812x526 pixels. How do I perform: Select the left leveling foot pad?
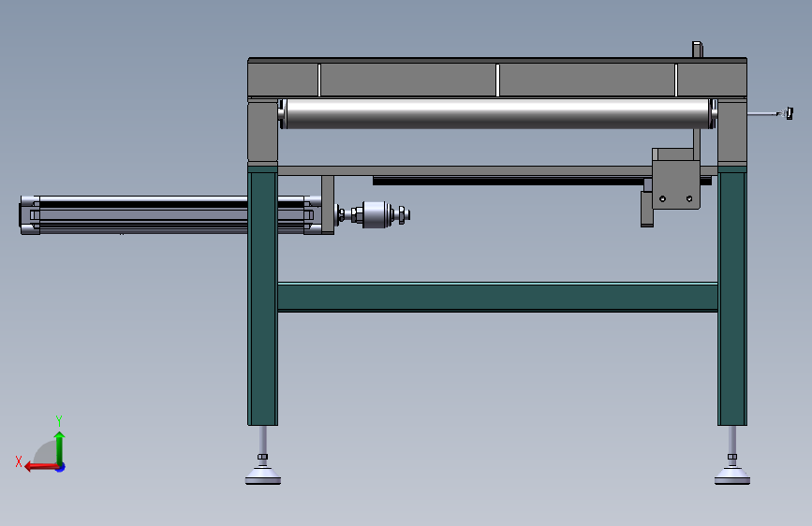pos(263,475)
